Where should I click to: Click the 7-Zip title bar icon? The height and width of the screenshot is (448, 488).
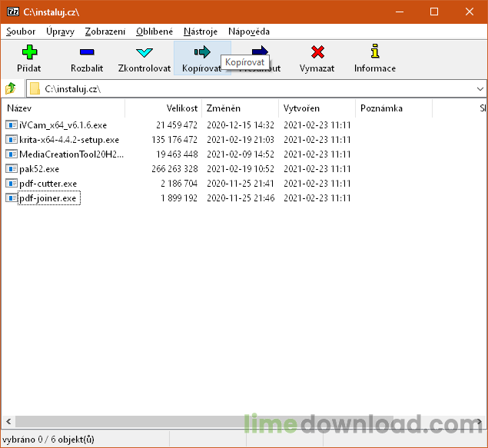(x=12, y=12)
